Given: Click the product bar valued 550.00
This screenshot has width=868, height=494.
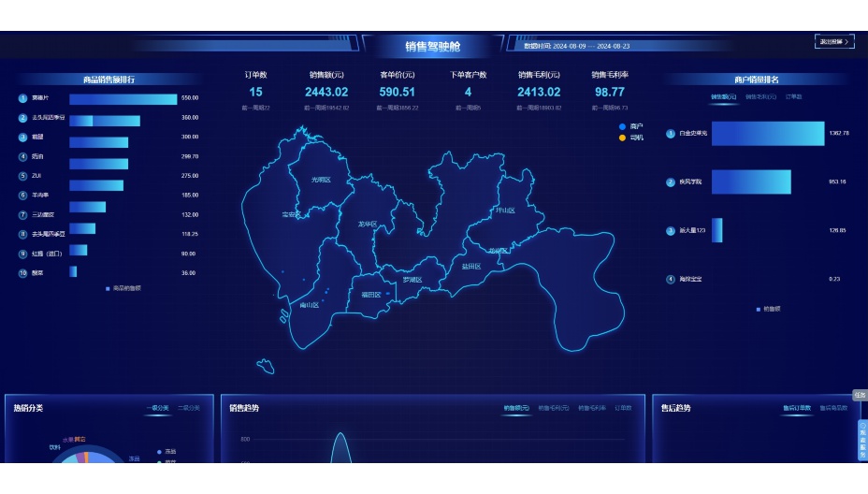Looking at the screenshot, I should click(123, 99).
